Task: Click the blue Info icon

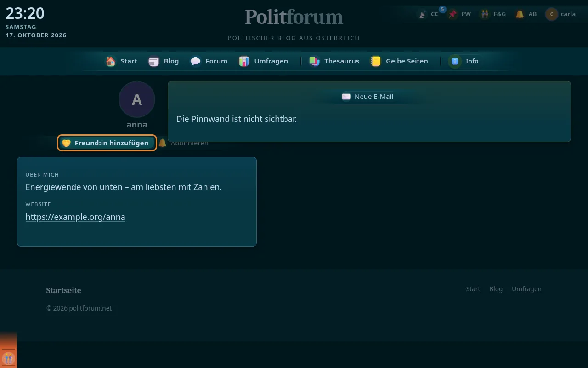Action: click(x=455, y=61)
